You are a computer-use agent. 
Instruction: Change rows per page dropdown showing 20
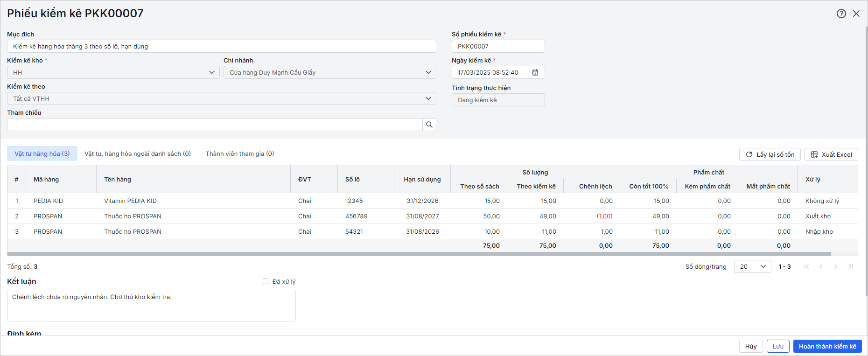[752, 266]
